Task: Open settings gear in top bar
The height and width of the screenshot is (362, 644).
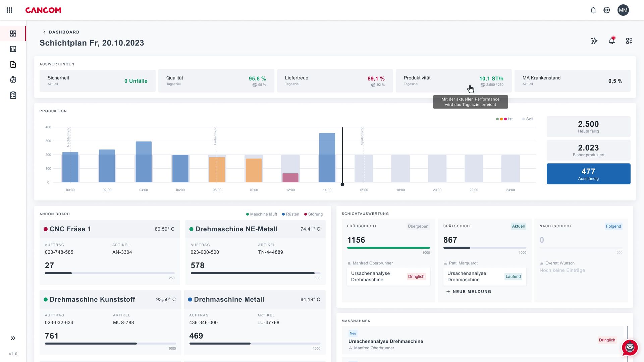Action: (x=606, y=10)
